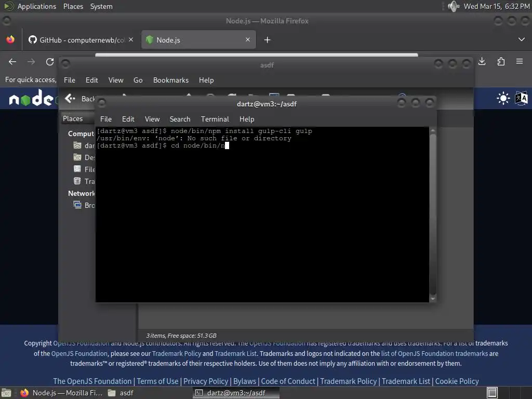Open Bylaws footer link
532x399 pixels.
pyautogui.click(x=245, y=381)
